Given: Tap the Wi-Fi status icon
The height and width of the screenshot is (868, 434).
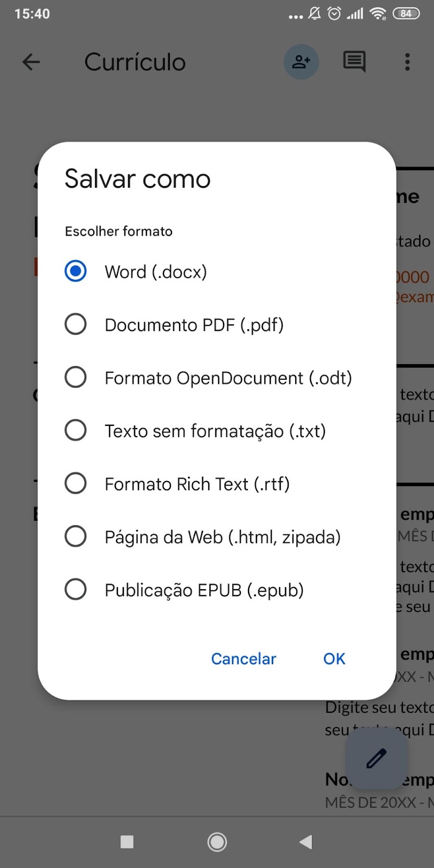Looking at the screenshot, I should (x=378, y=14).
